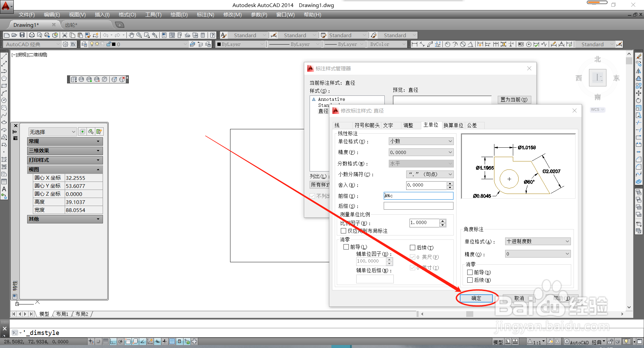Click the Plot printer icon

click(x=32, y=35)
